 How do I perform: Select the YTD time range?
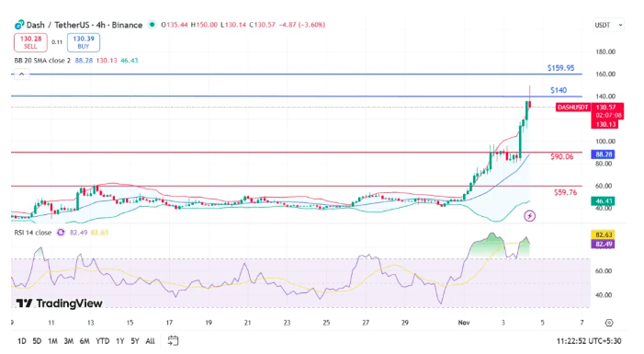click(x=103, y=341)
